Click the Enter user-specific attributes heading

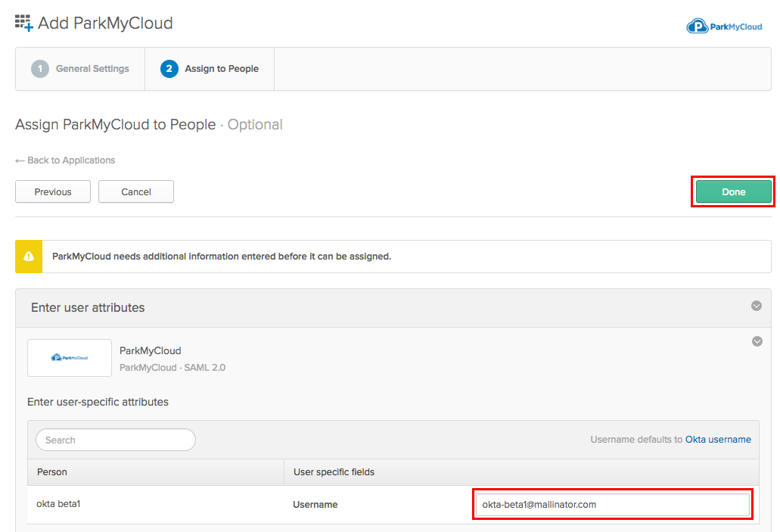point(98,402)
